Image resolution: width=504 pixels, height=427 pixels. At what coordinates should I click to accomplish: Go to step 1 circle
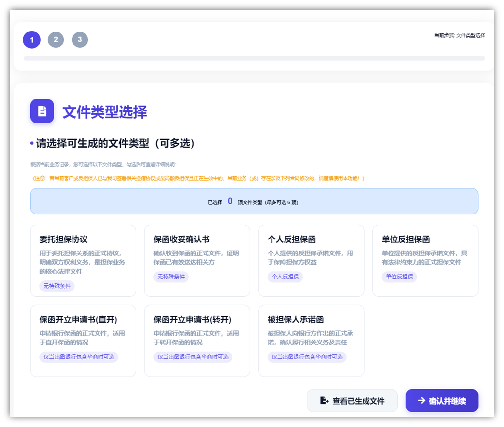32,40
